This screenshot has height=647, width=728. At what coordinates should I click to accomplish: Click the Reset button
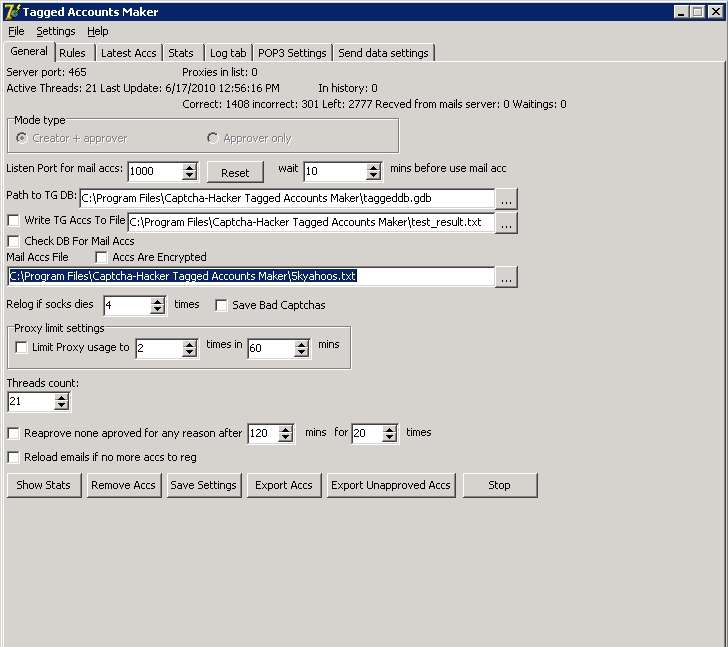(235, 172)
